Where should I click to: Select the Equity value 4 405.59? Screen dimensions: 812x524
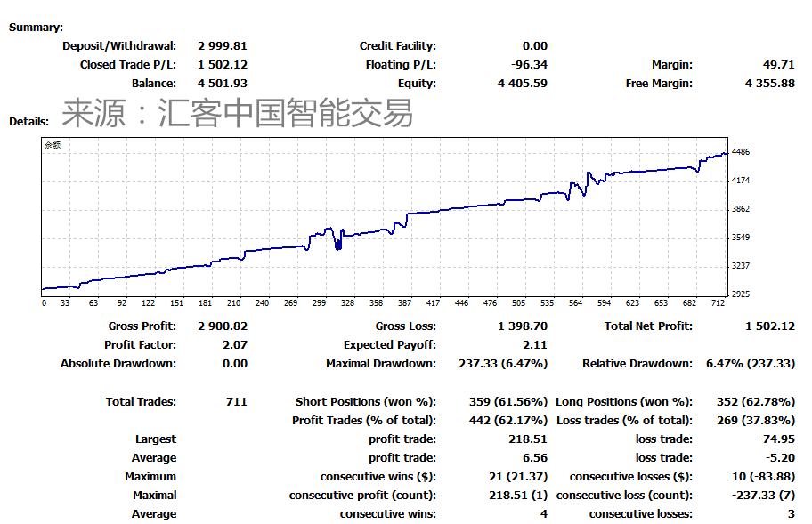523,84
